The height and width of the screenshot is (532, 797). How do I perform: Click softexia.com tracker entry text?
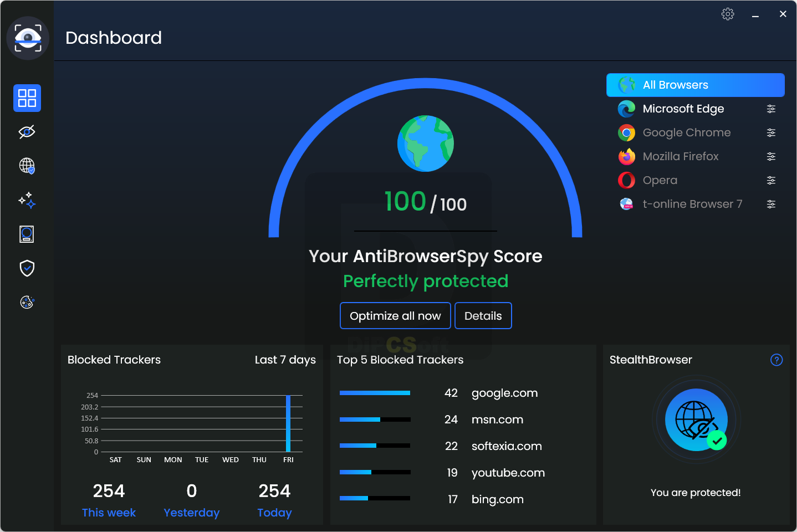507,446
